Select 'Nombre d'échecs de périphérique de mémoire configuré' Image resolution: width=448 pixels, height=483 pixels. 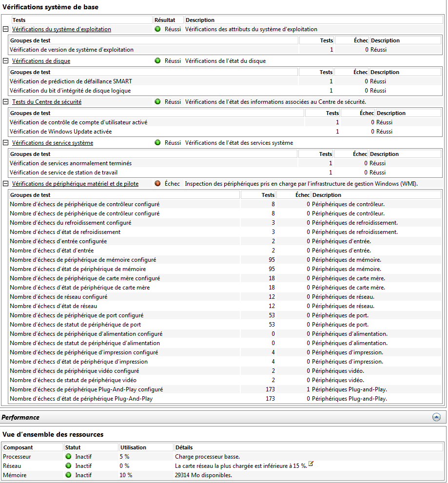coord(225,260)
